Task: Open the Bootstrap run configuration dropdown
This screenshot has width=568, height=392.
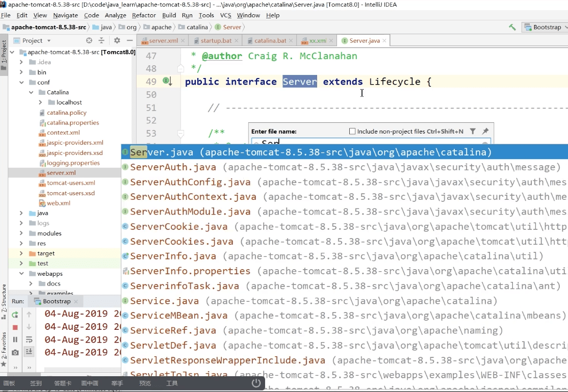Action: click(547, 28)
